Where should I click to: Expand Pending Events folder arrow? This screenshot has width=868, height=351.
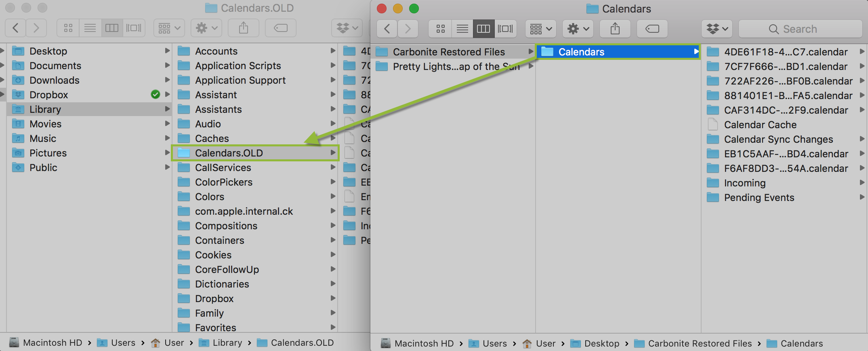coord(862,197)
